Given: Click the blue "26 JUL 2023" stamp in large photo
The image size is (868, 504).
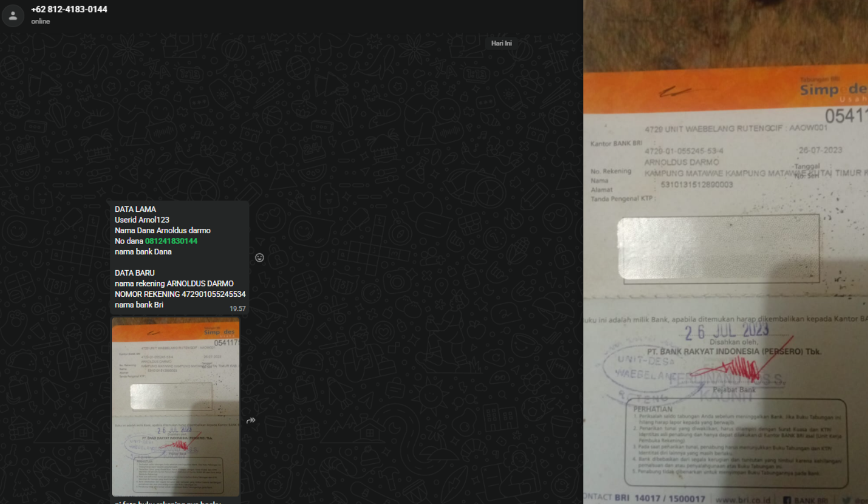Looking at the screenshot, I should [727, 331].
